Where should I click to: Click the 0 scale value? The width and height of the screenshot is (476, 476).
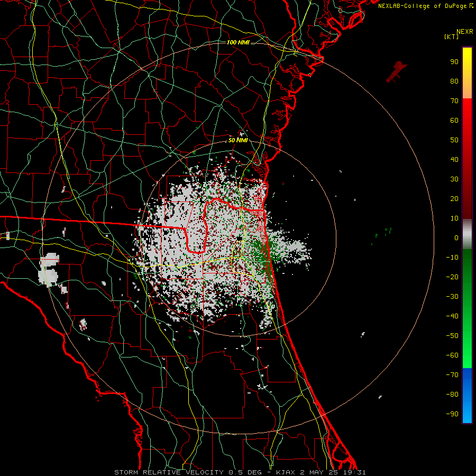456,237
